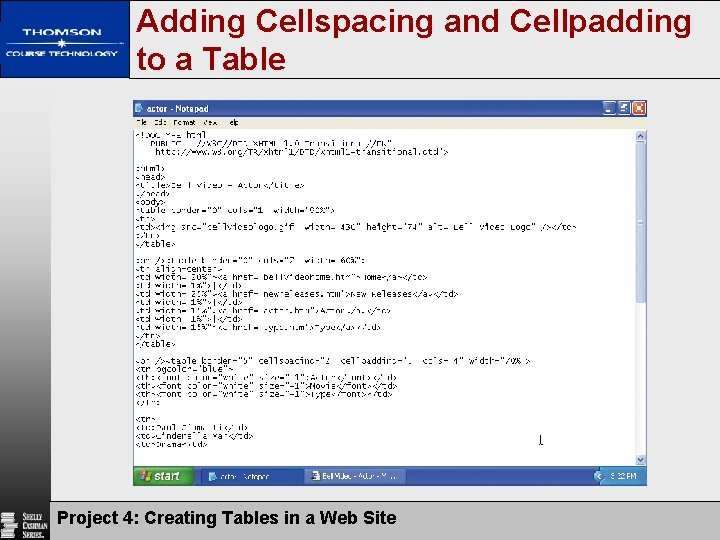This screenshot has height=540, width=720.
Task: Switch to actor - Notepad taskbar button
Action: coord(252,477)
